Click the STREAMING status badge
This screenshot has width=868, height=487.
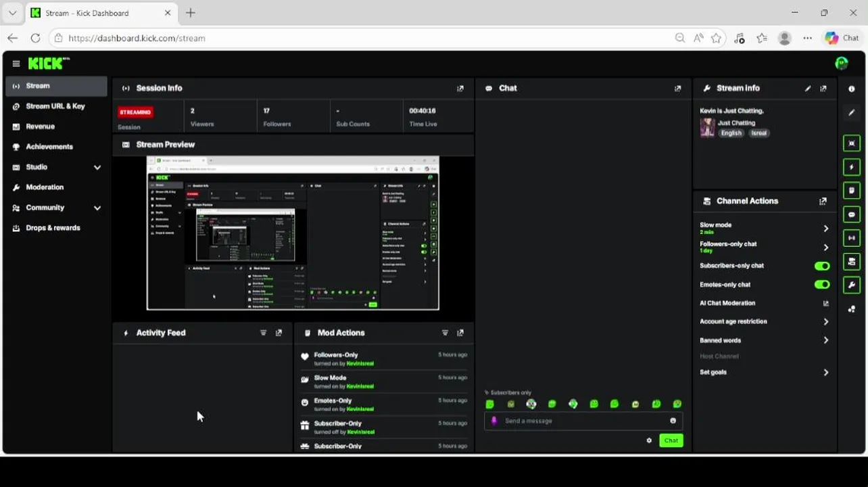(136, 112)
